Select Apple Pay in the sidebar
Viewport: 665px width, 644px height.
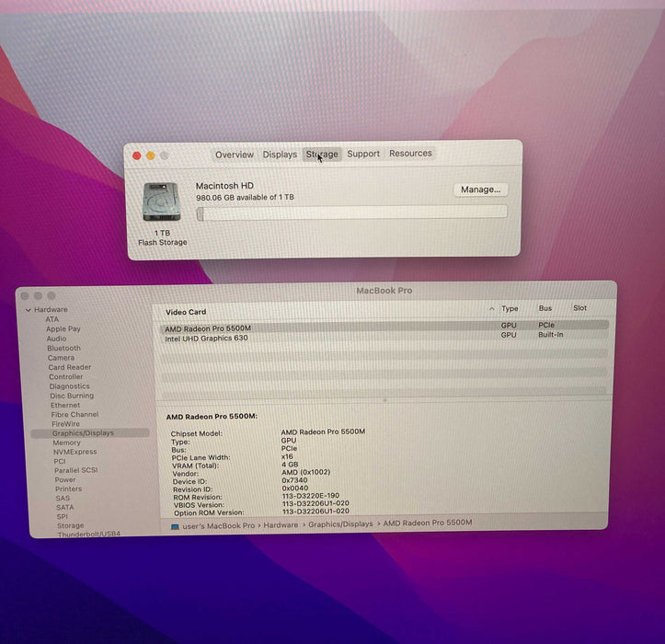63,328
